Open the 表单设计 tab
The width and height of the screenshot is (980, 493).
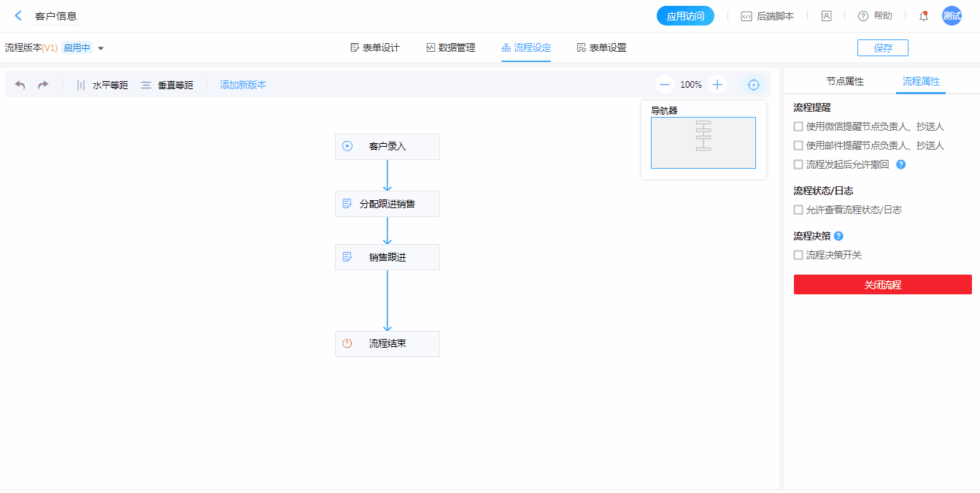click(375, 48)
